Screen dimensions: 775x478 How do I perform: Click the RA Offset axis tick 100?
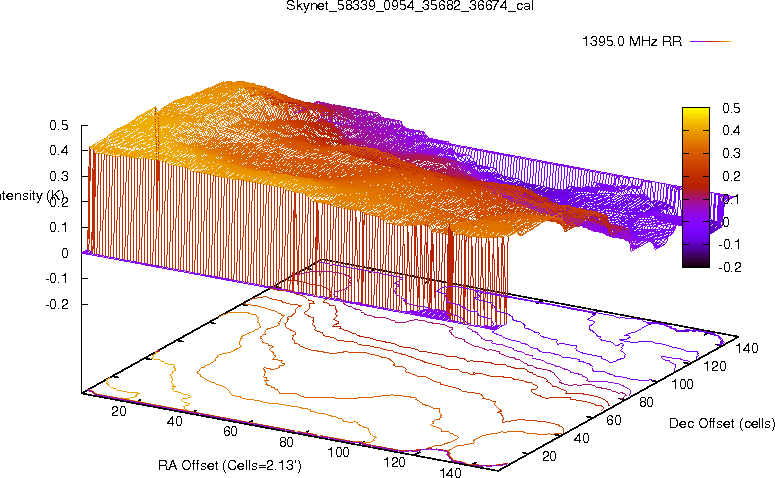tap(339, 452)
